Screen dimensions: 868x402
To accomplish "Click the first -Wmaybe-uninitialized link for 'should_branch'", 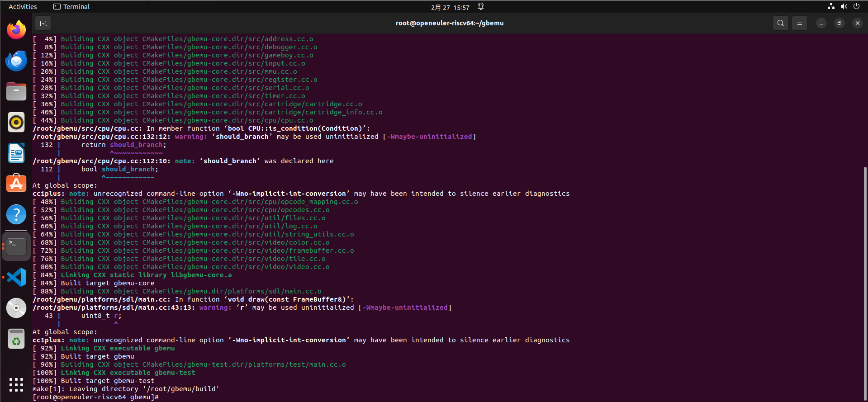I will 429,137.
